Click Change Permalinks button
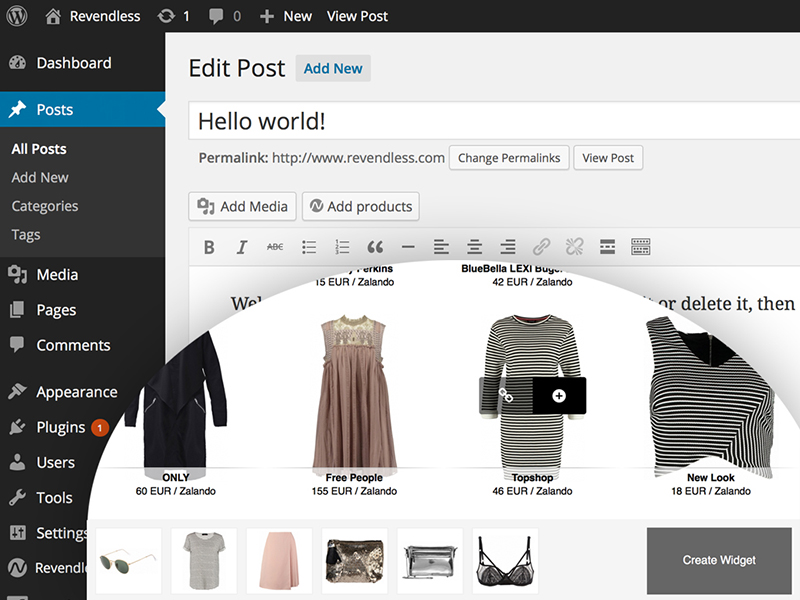The height and width of the screenshot is (600, 800). click(x=509, y=158)
